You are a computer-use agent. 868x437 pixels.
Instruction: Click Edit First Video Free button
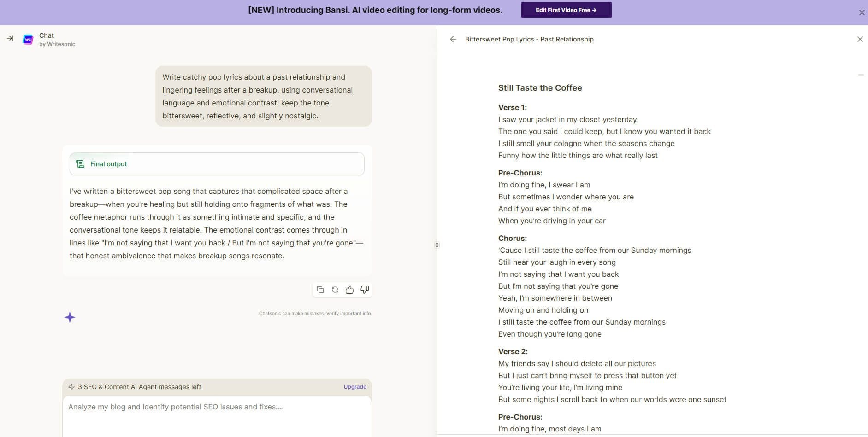(566, 10)
